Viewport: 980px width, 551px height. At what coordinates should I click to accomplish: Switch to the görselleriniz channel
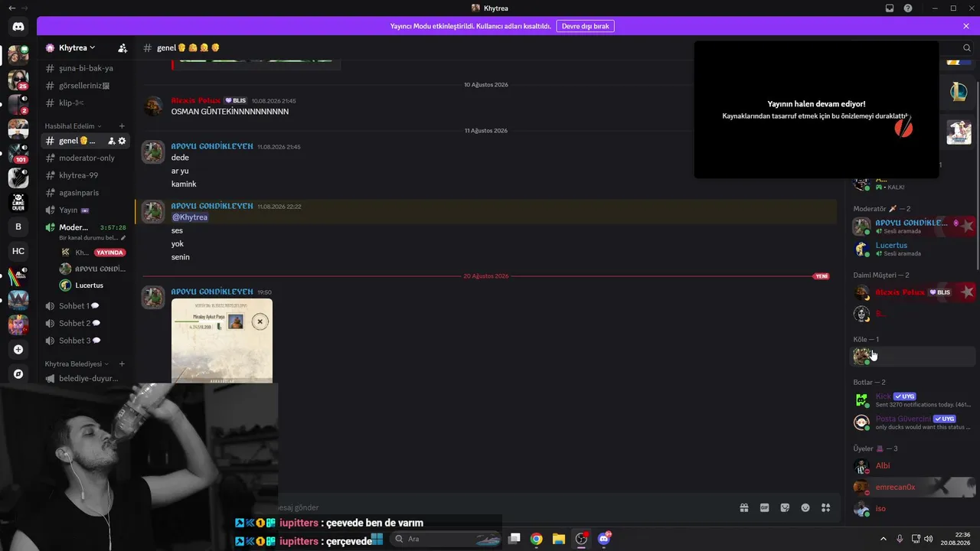[x=86, y=86]
